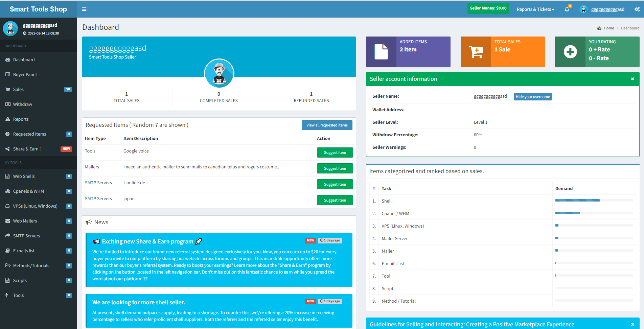Open the Reports & Tickets dropdown
The height and width of the screenshot is (329, 644).
tap(535, 9)
